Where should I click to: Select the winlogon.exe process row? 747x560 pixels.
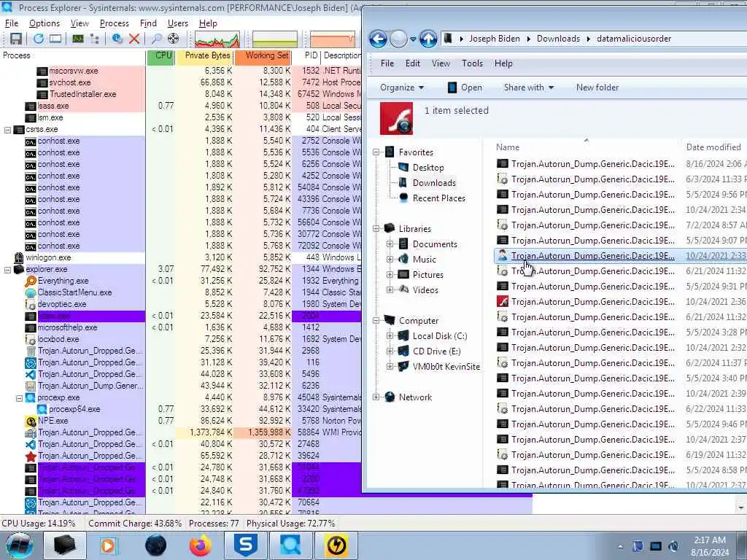click(181, 257)
